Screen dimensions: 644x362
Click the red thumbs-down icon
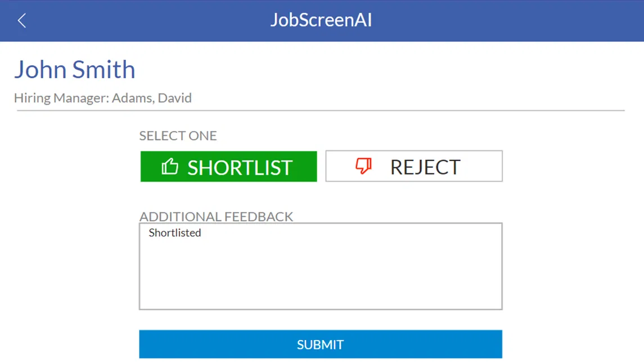click(364, 166)
